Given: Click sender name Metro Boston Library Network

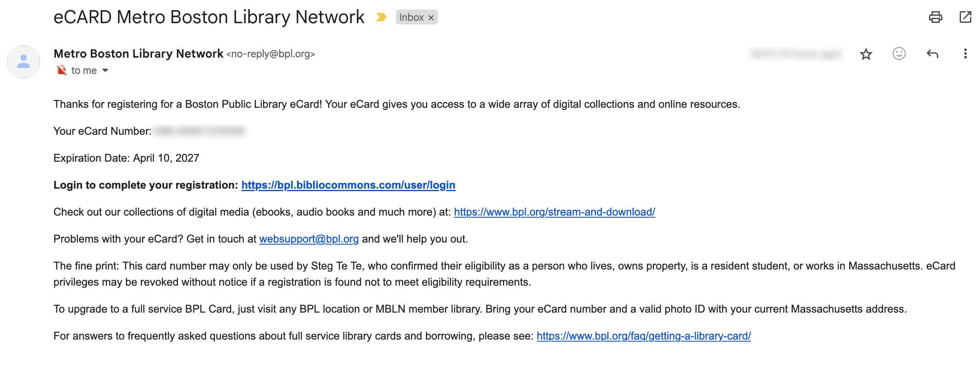Looking at the screenshot, I should click(x=138, y=54).
